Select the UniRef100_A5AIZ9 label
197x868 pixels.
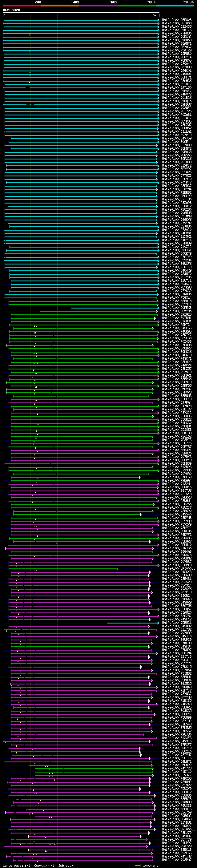pos(176,50)
